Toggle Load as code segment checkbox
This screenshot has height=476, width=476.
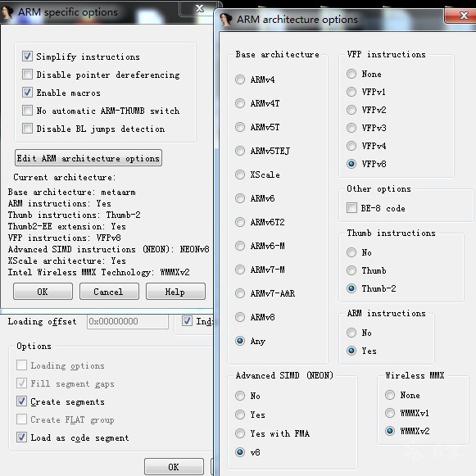click(x=21, y=437)
